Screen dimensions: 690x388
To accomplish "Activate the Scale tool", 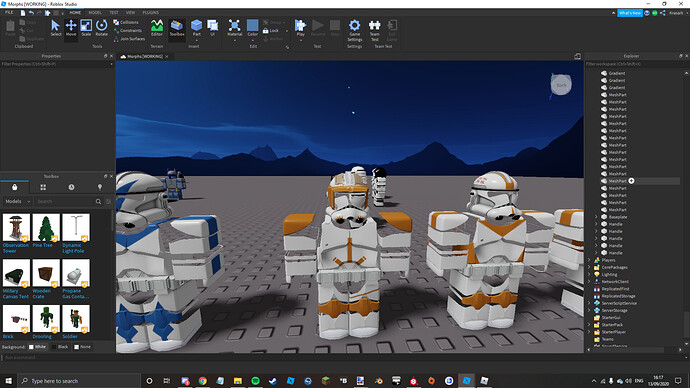I will (x=86, y=28).
